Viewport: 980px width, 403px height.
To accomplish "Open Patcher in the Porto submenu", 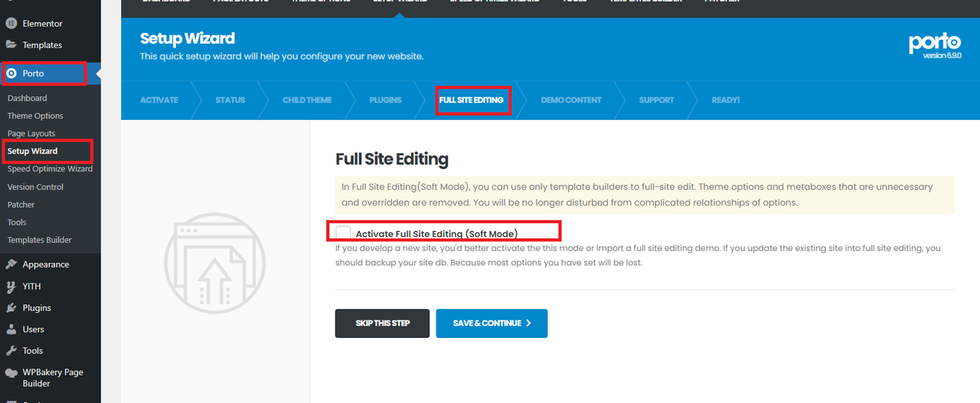I will 21,204.
